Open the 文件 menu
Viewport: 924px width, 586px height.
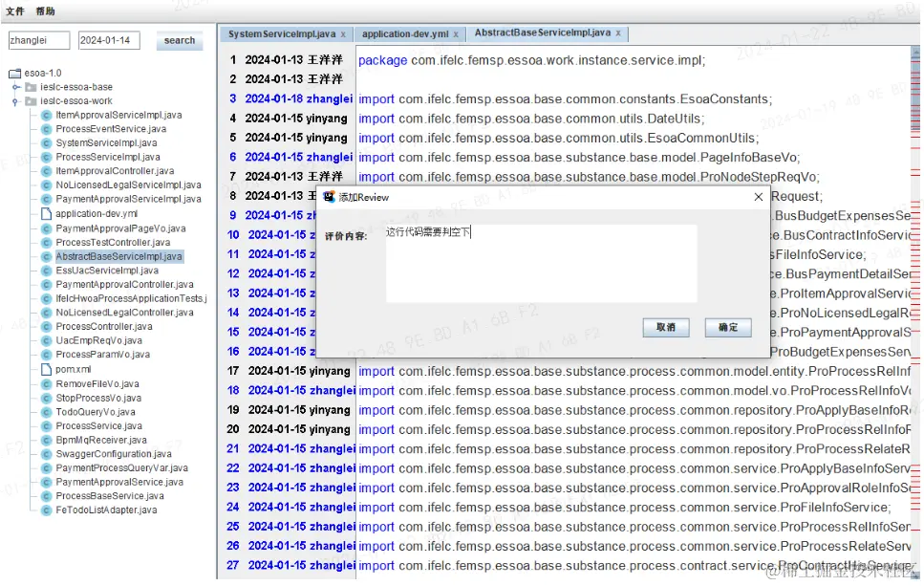click(x=14, y=11)
